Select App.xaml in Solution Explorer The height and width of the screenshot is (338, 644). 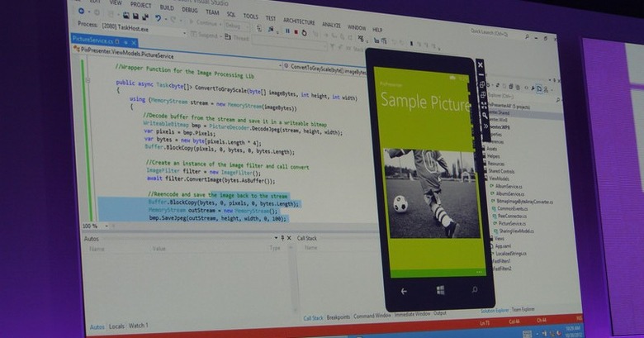point(500,246)
